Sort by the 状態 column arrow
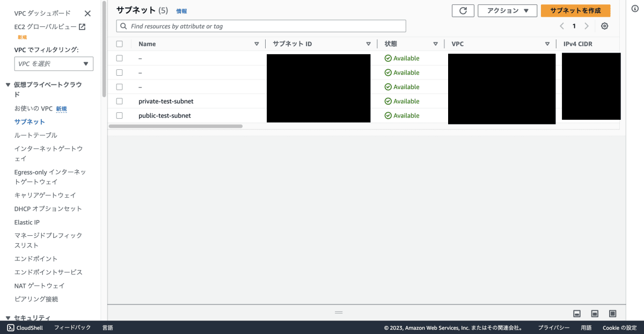Viewport: 644px width, 334px height. point(435,44)
